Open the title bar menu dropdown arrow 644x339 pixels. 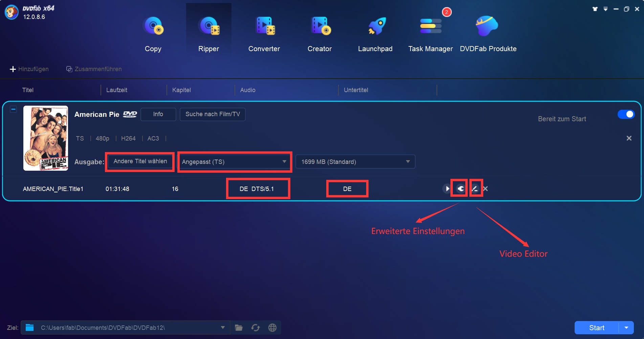point(605,9)
